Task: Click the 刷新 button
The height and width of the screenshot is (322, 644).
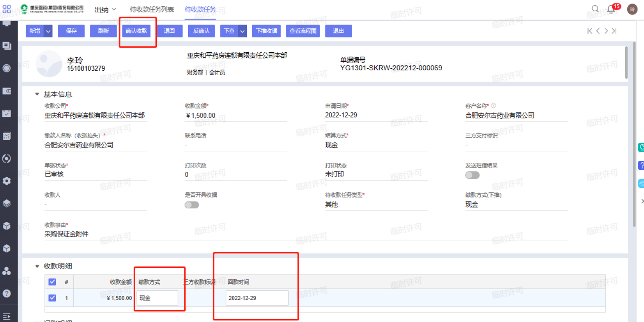Action: tap(103, 31)
